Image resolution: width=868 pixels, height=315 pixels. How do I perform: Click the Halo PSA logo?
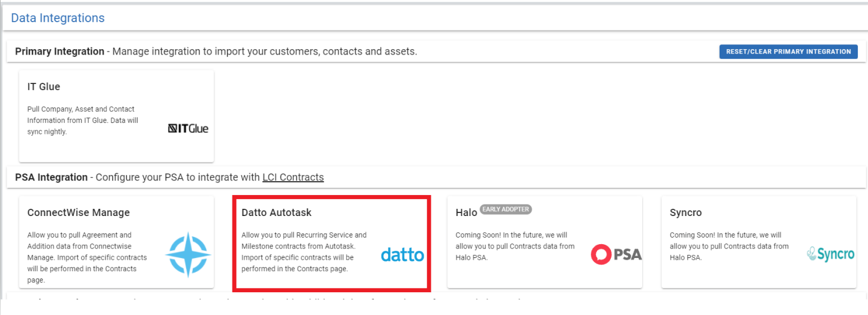(616, 254)
